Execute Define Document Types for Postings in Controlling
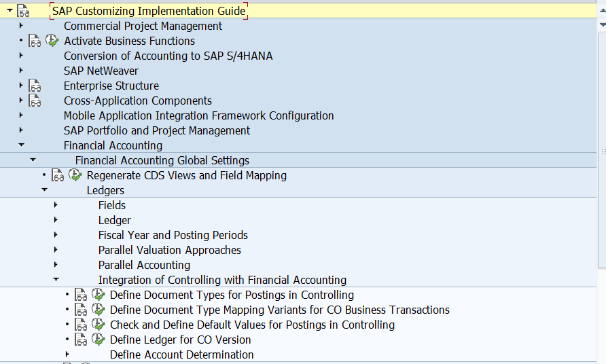Viewport: 606px width, 364px height. point(98,295)
